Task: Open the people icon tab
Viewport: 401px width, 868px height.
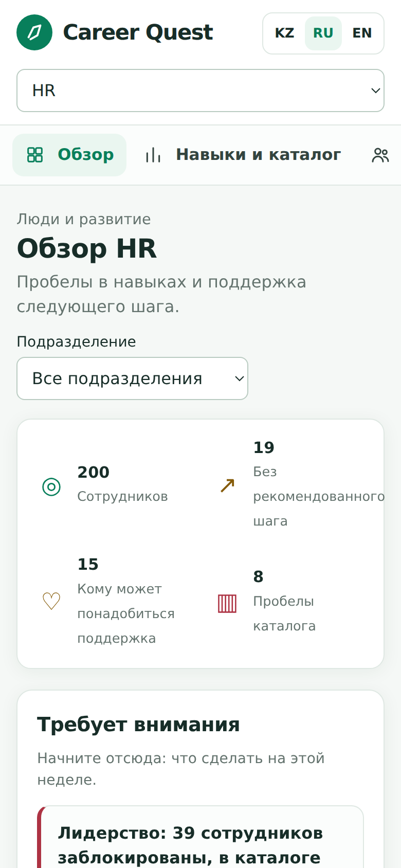Action: coord(380,155)
